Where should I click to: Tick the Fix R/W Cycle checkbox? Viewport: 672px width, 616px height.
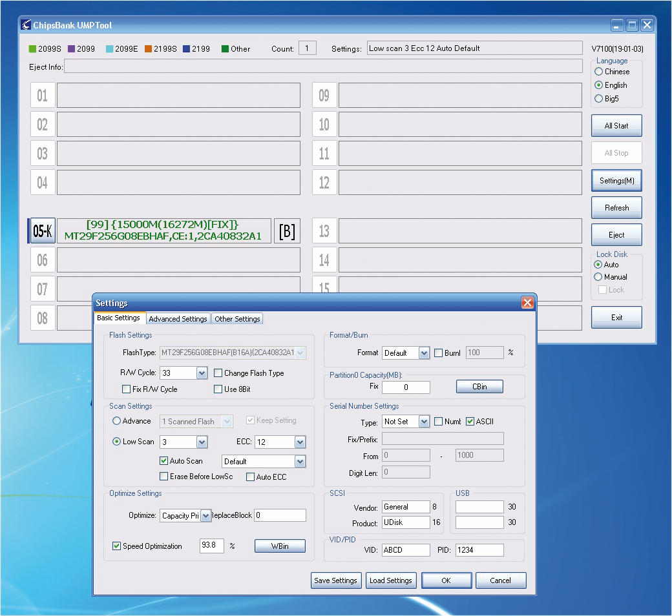127,389
